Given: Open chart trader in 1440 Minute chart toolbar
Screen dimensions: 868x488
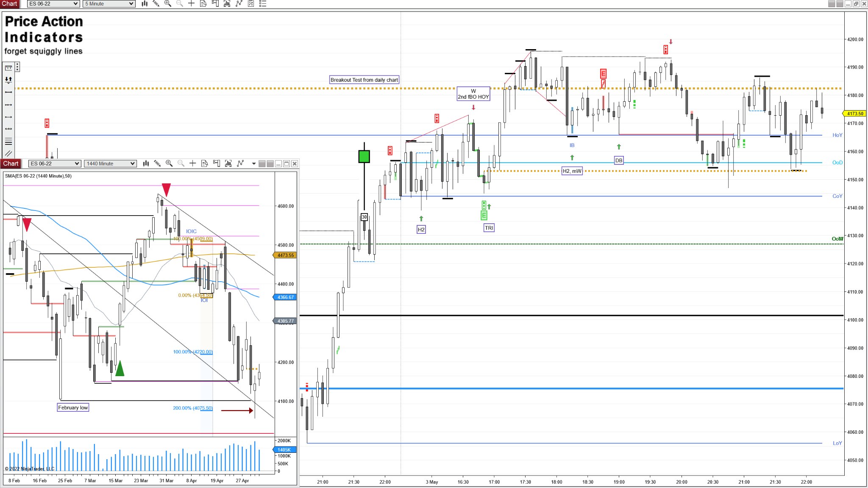Looking at the screenshot, I should point(217,164).
